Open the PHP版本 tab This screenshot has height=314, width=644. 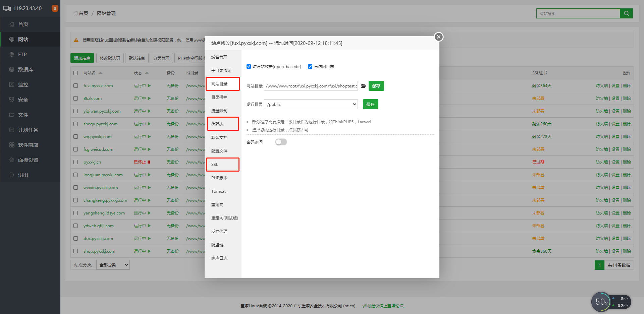tap(223, 178)
